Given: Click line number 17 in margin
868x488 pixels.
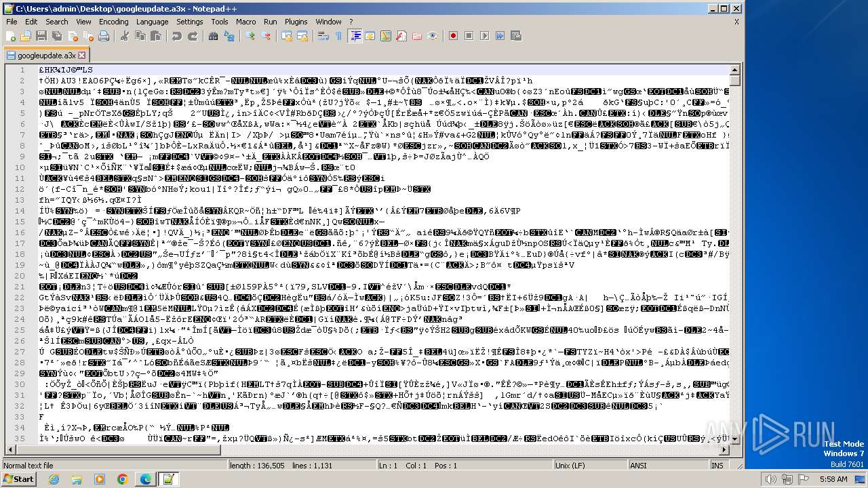Looking at the screenshot, I should pyautogui.click(x=20, y=243).
